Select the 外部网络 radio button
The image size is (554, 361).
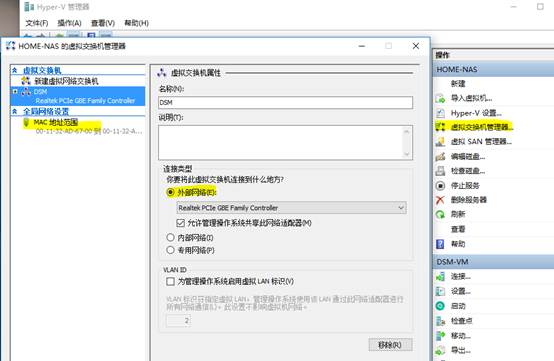170,192
